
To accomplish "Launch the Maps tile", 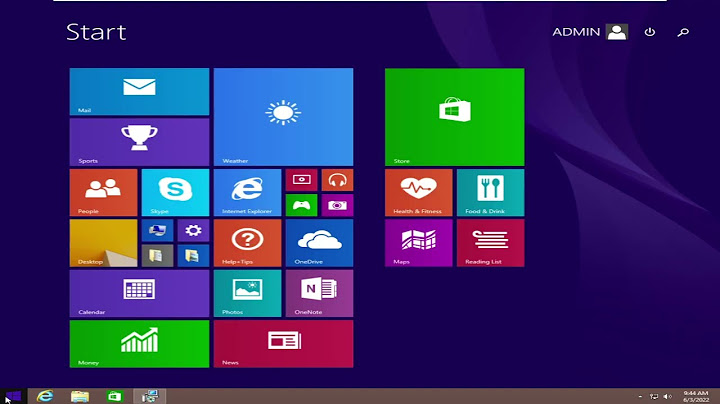I will (x=419, y=243).
